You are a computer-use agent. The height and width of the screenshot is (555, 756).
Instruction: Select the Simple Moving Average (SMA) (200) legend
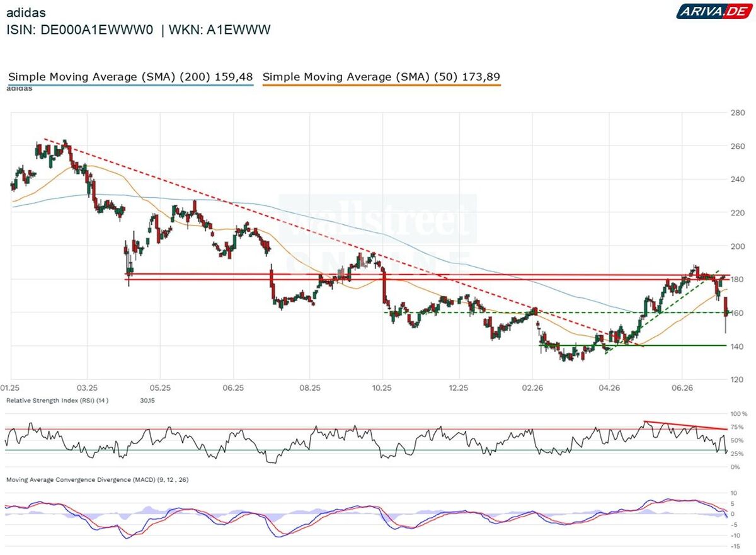[x=130, y=77]
